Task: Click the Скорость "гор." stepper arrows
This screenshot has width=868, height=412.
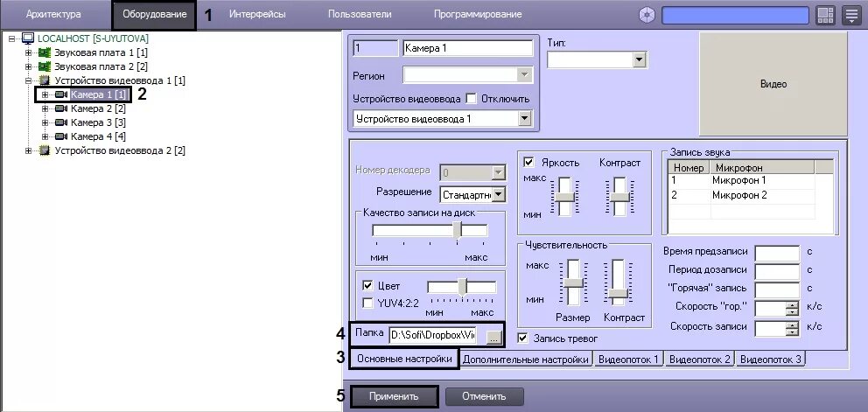Action: (x=793, y=308)
